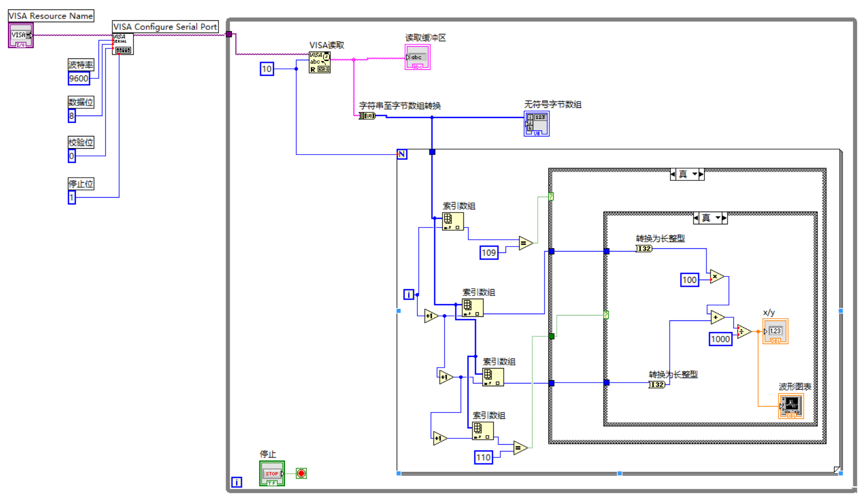The image size is (868, 504).
Task: Click the equal comparison node for 110
Action: pos(520,448)
